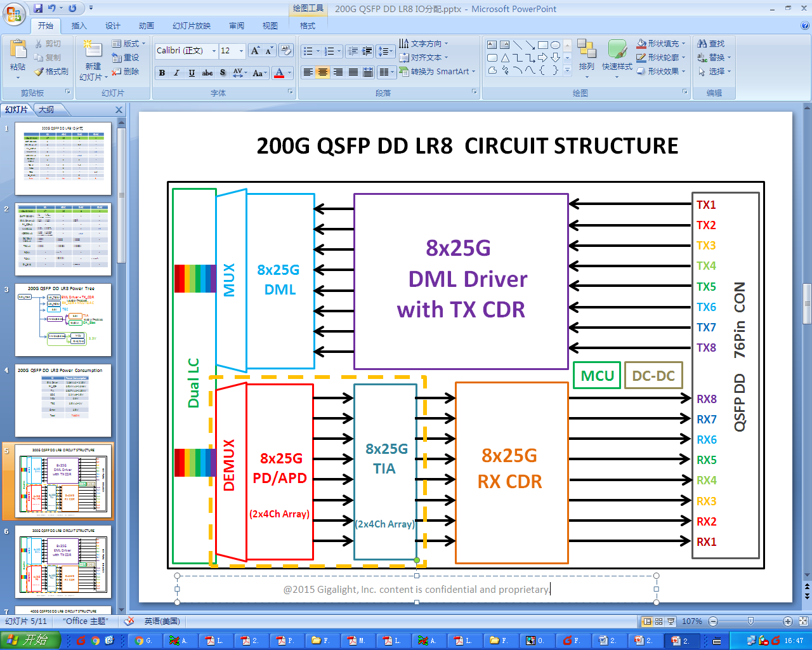Open Convert to SmartArt dropdown
This screenshot has height=650, width=812.
click(438, 72)
